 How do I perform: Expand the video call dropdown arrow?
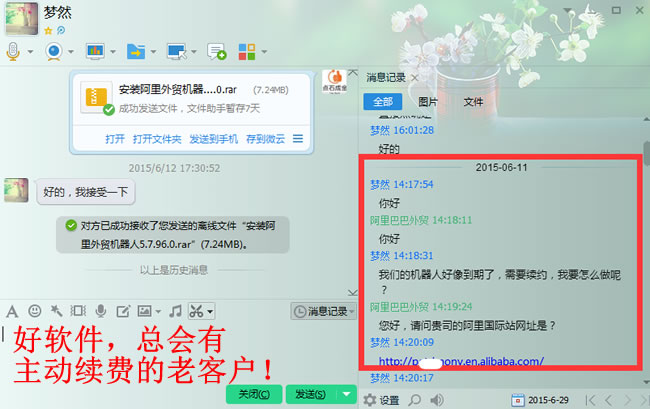pos(71,52)
